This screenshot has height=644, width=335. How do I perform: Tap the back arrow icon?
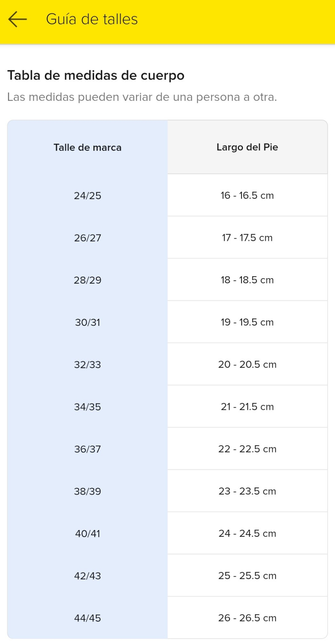pos(17,19)
